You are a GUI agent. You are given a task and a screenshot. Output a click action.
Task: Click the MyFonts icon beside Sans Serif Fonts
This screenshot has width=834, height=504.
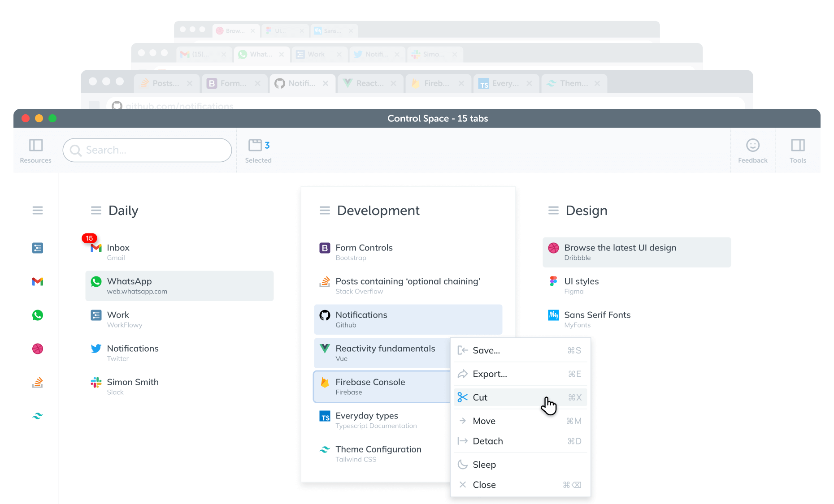tap(553, 315)
